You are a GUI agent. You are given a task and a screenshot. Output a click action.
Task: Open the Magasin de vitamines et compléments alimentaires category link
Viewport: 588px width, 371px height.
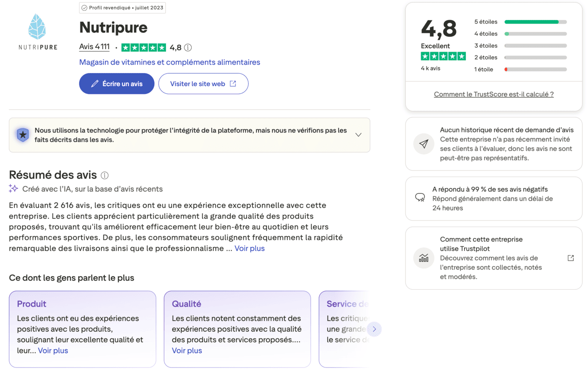pos(169,62)
